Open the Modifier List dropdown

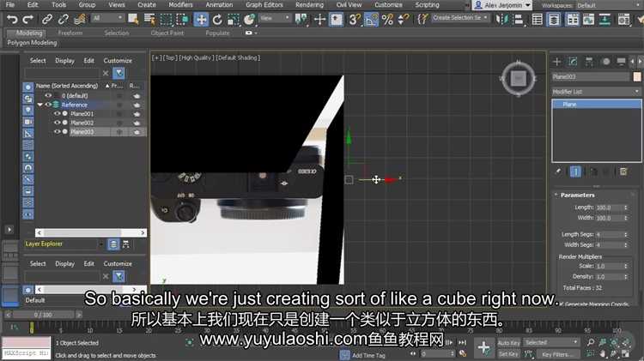point(594,91)
